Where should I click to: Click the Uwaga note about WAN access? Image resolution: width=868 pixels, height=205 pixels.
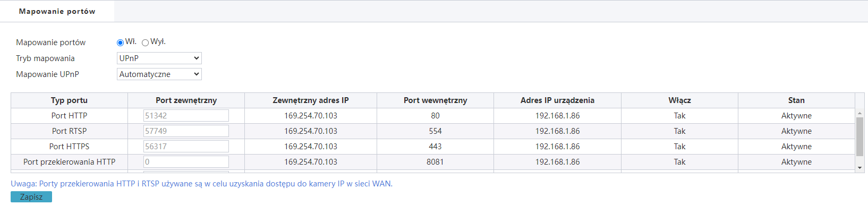pos(201,184)
